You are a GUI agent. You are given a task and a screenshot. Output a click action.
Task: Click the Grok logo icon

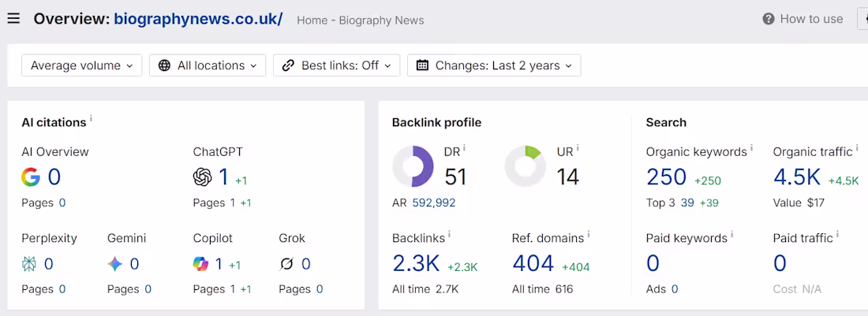coord(286,264)
